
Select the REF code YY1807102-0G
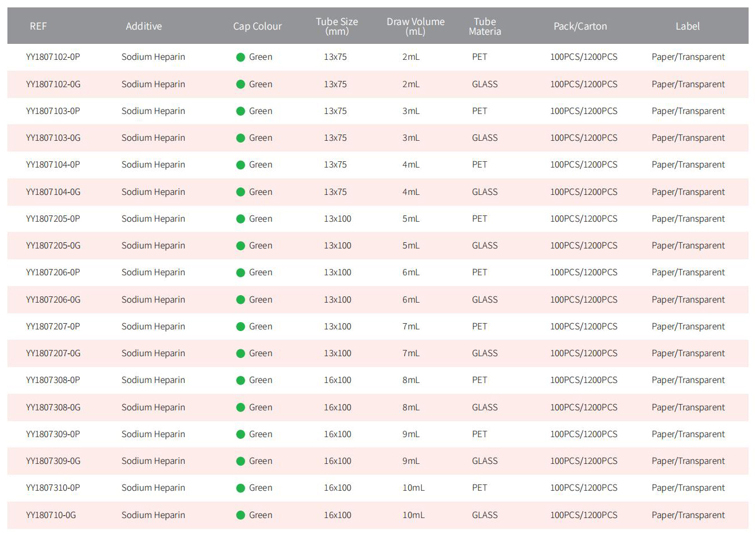(x=53, y=84)
